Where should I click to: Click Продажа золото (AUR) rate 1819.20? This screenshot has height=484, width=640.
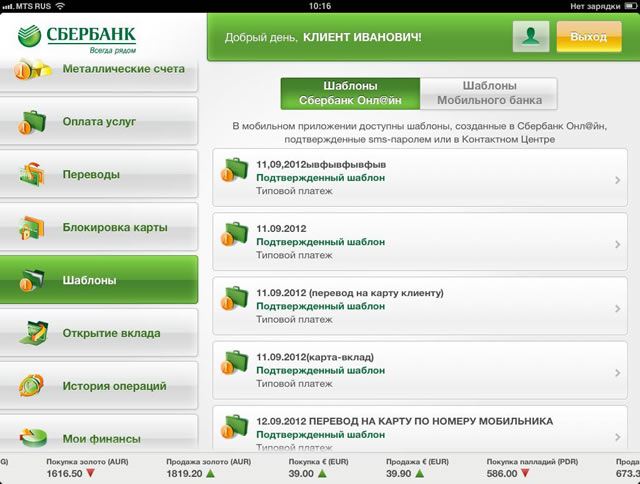(184, 474)
